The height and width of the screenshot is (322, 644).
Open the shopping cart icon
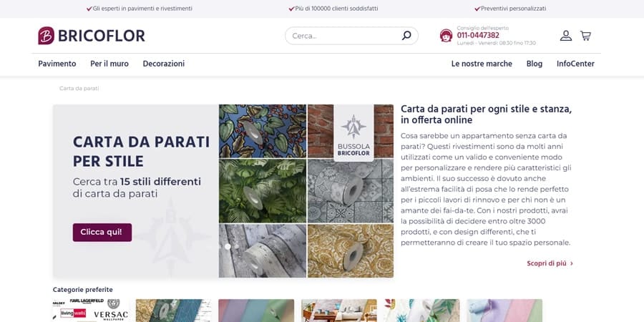(585, 36)
